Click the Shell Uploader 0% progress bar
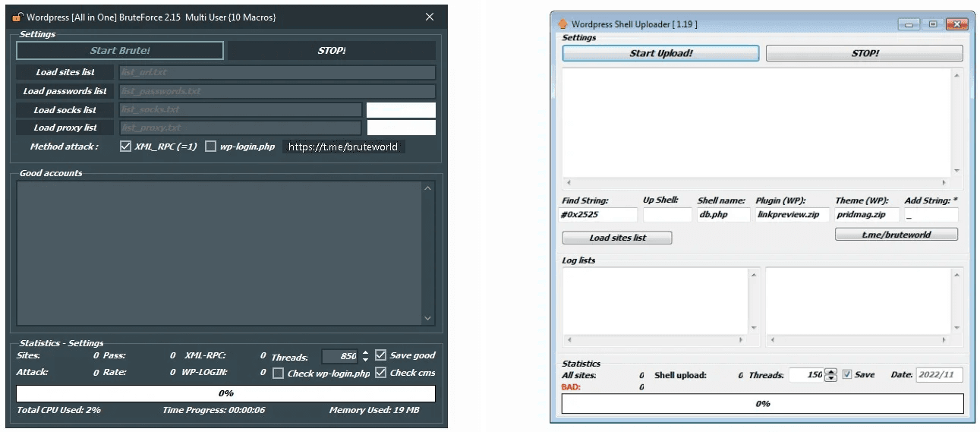Viewport: 980px width, 432px height. 763,403
